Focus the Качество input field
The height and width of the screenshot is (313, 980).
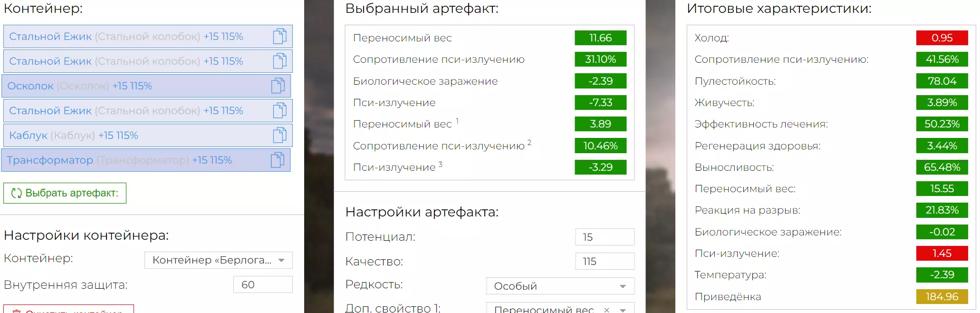point(605,261)
